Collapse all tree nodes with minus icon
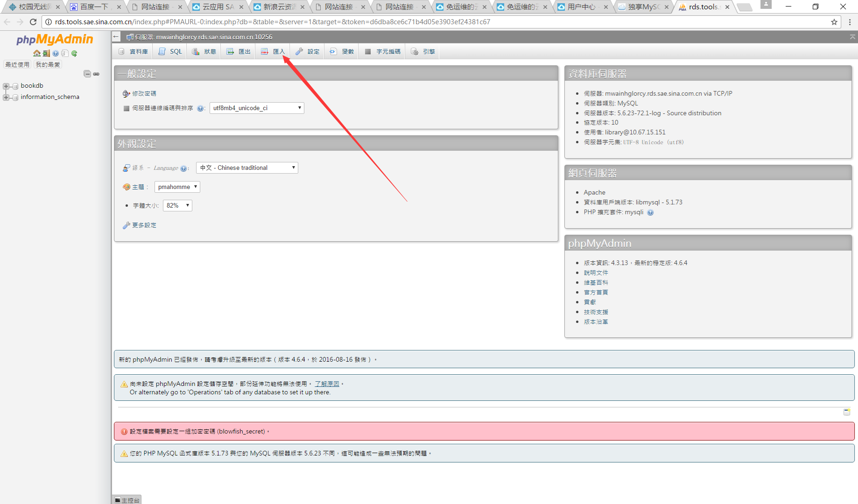This screenshot has height=504, width=858. pos(87,74)
